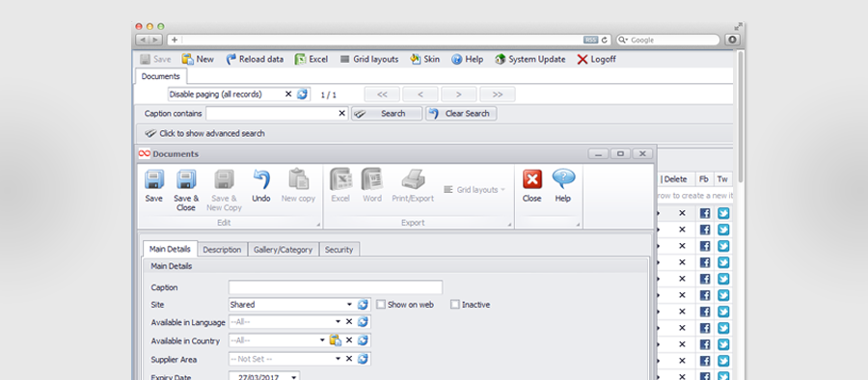Go to last page with >> button
868x380 pixels.
497,95
